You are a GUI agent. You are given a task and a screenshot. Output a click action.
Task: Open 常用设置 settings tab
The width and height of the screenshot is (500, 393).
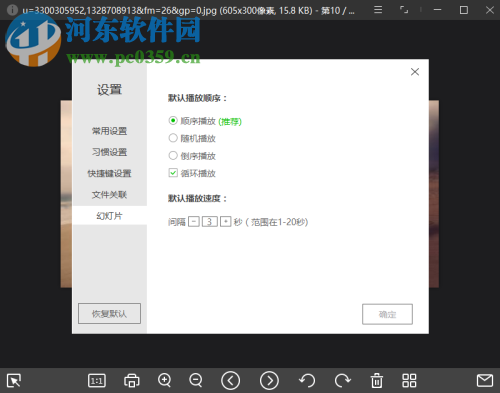[109, 131]
